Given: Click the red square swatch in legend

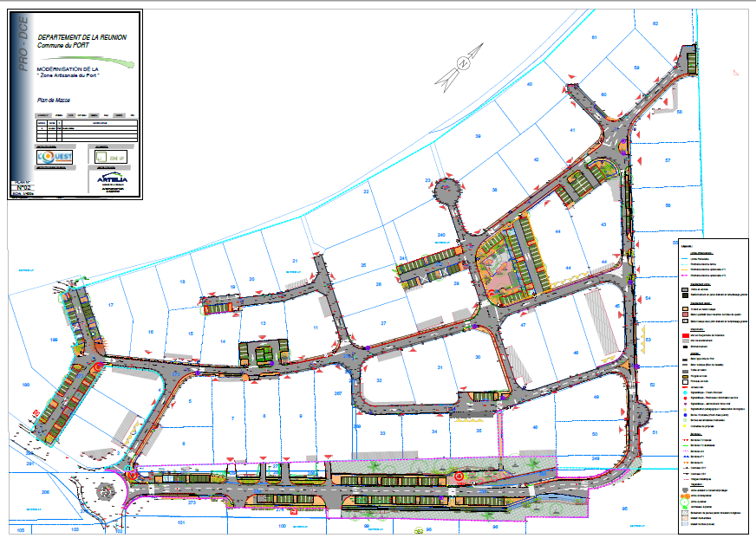Looking at the screenshot, I should tap(684, 334).
